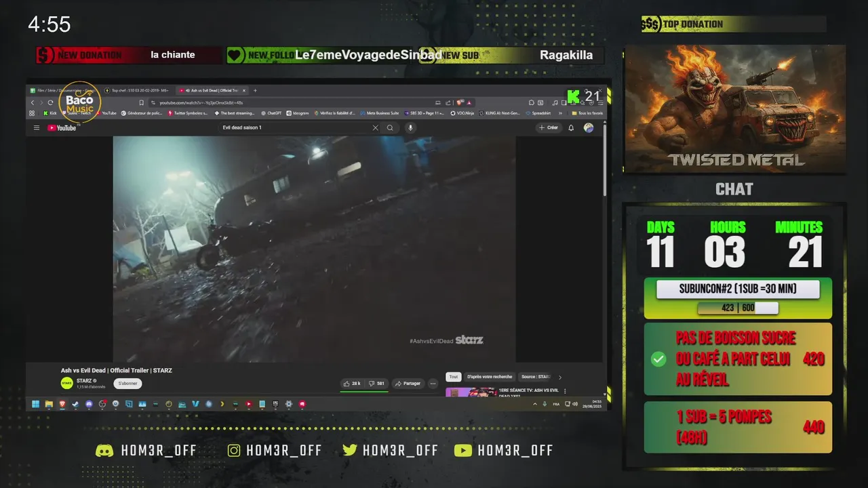This screenshot has height=488, width=868.
Task: Open the Ideogram bookmark
Action: point(298,113)
